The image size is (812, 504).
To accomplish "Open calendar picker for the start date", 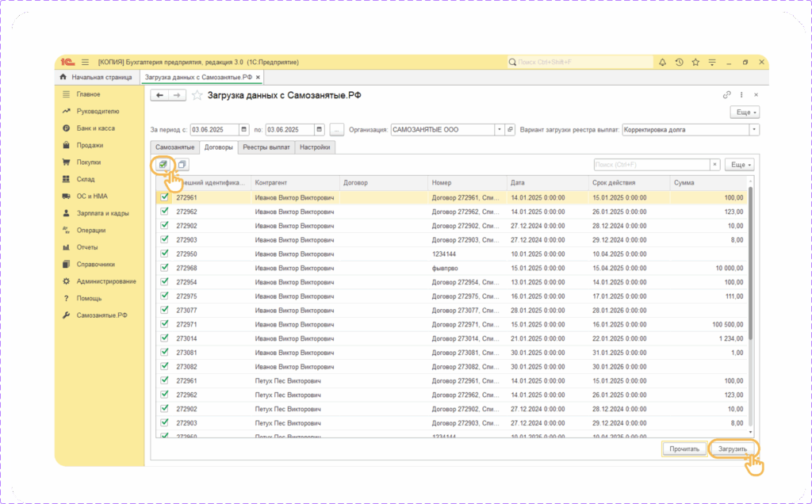I will (x=244, y=129).
